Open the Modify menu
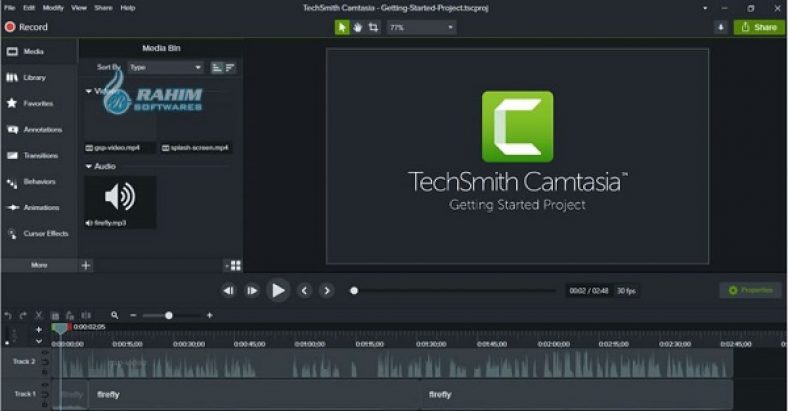 pos(53,7)
